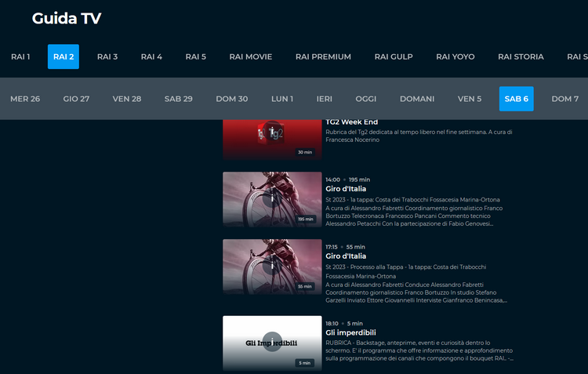Open info icon on TG2 Week End thumbnail
The height and width of the screenshot is (374, 588).
272,130
